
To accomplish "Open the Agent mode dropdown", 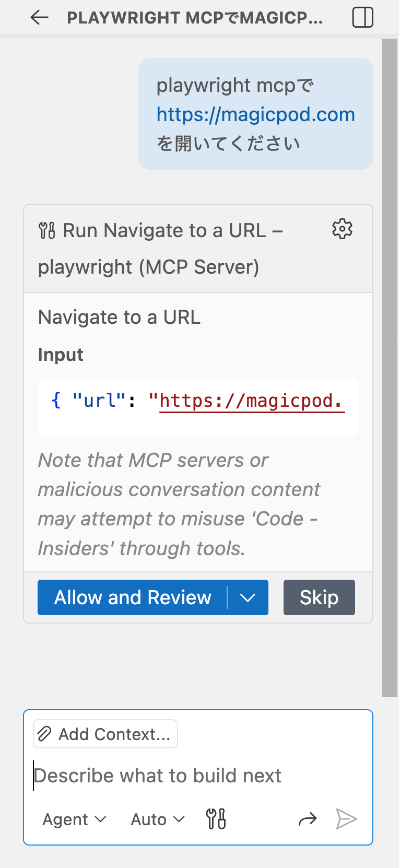I will (74, 819).
